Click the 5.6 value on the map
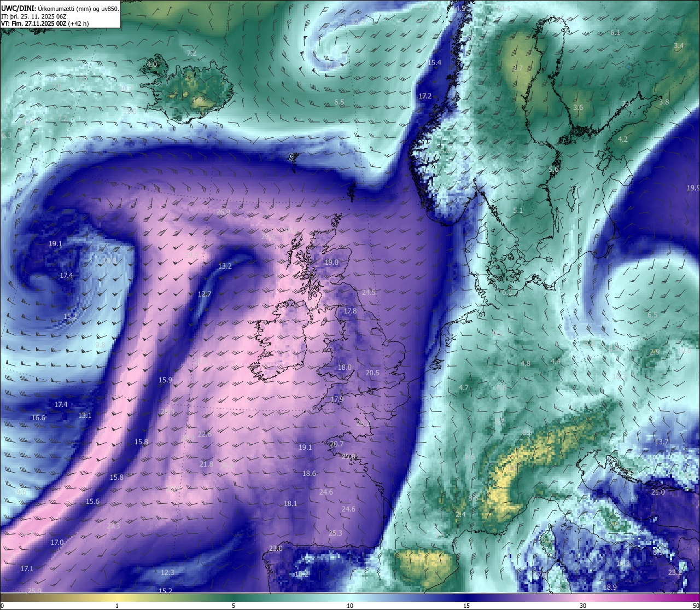The width and height of the screenshot is (700, 610). coord(553,170)
